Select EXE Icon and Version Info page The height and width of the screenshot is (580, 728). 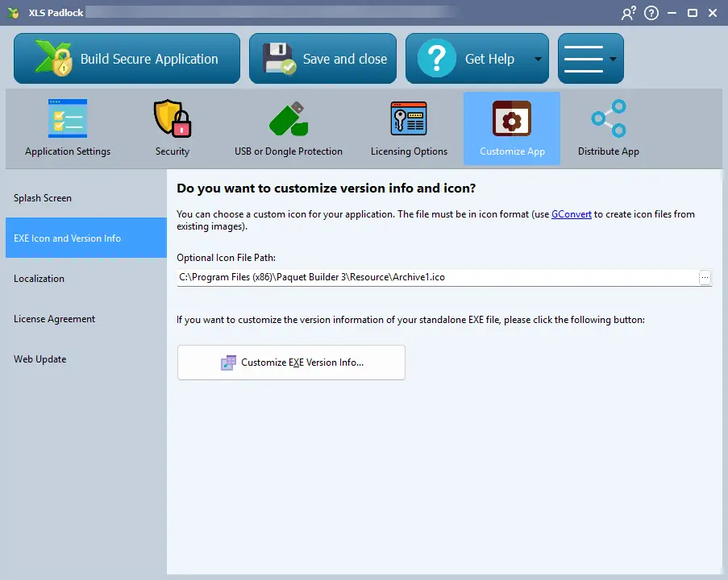pos(68,238)
